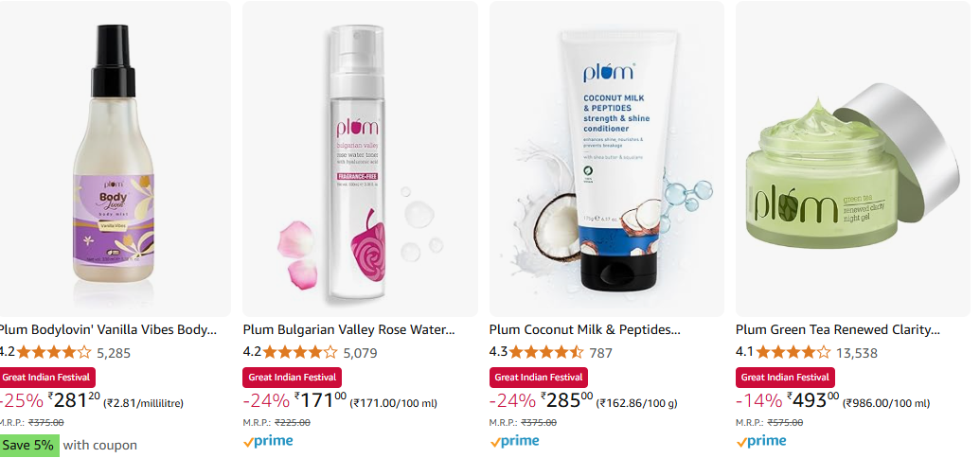Open Plum Bulgarian Valley Rose Water title link

coord(348,329)
